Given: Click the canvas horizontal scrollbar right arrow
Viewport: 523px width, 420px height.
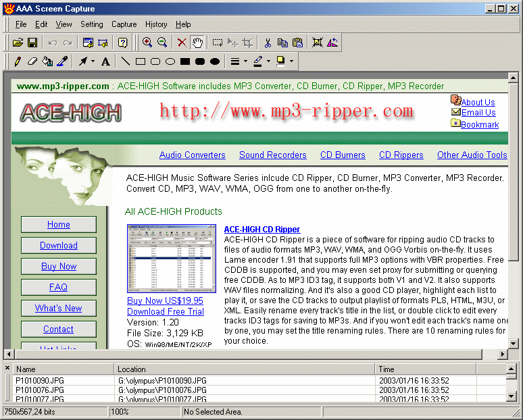Looking at the screenshot, I should (503, 354).
